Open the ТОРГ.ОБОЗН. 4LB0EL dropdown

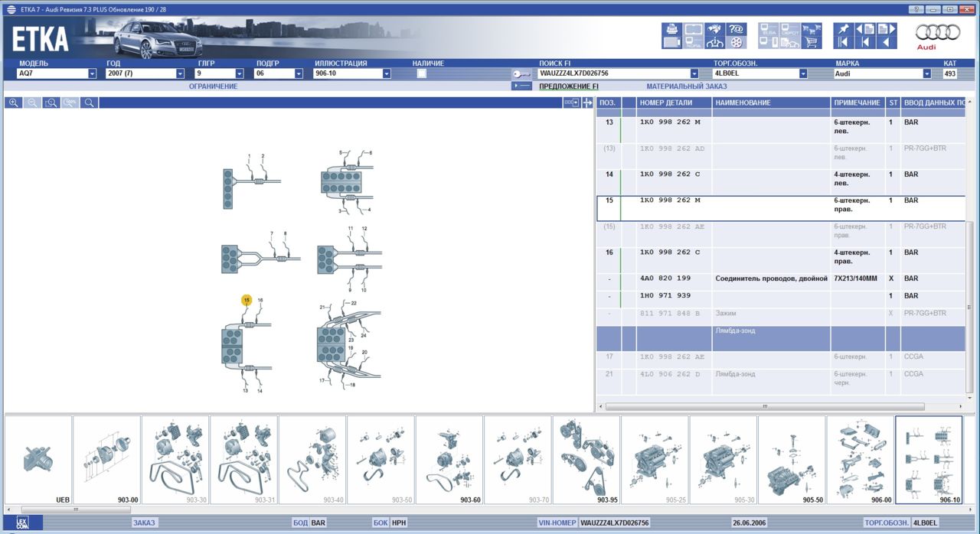(803, 74)
